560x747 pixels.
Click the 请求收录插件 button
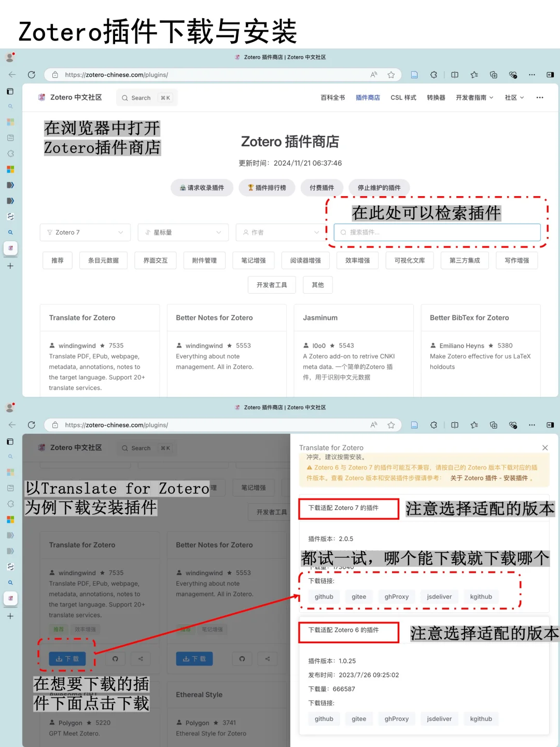[202, 188]
